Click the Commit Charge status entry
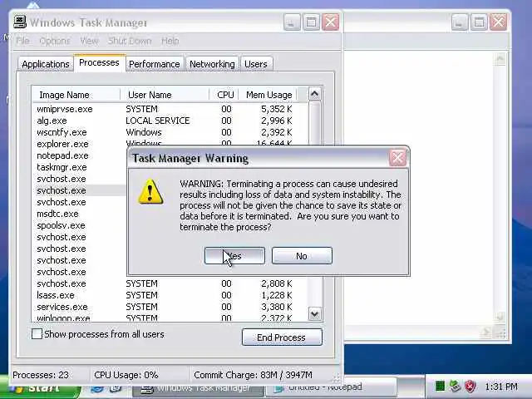532x399 pixels. pyautogui.click(x=253, y=375)
